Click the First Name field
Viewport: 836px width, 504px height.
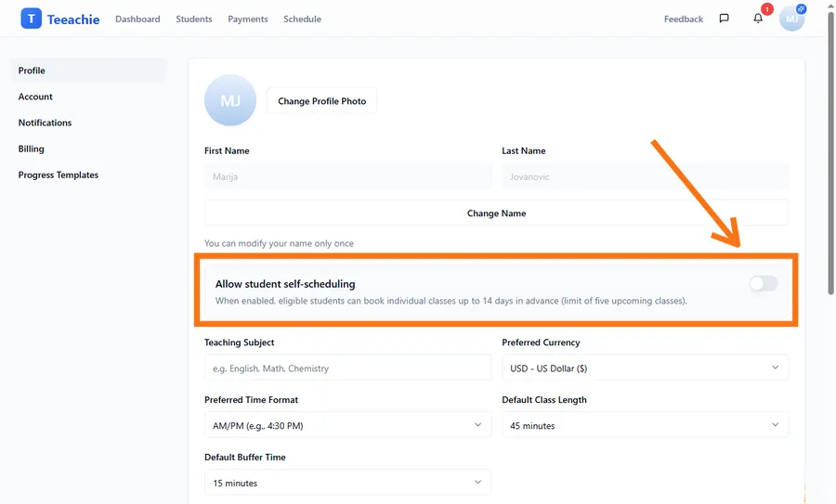click(x=347, y=176)
